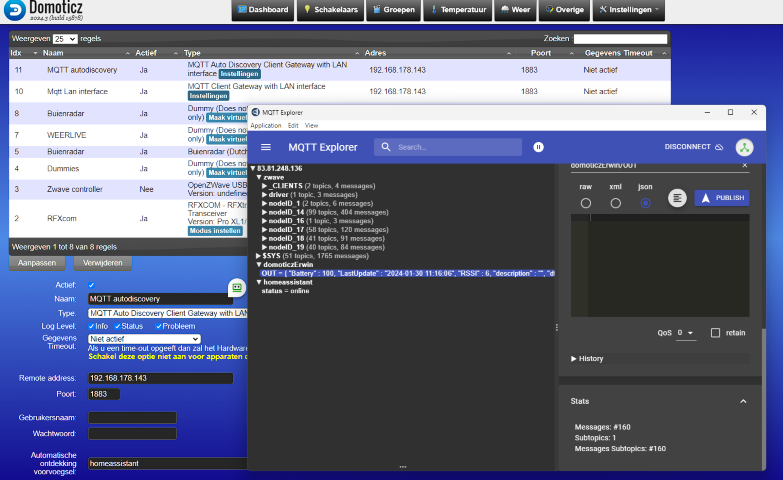
Task: Open the Application menu in MQTT Explorer
Action: click(x=266, y=126)
